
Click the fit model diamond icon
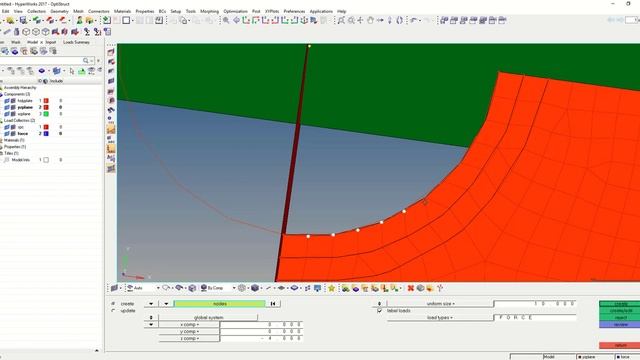[x=236, y=20]
